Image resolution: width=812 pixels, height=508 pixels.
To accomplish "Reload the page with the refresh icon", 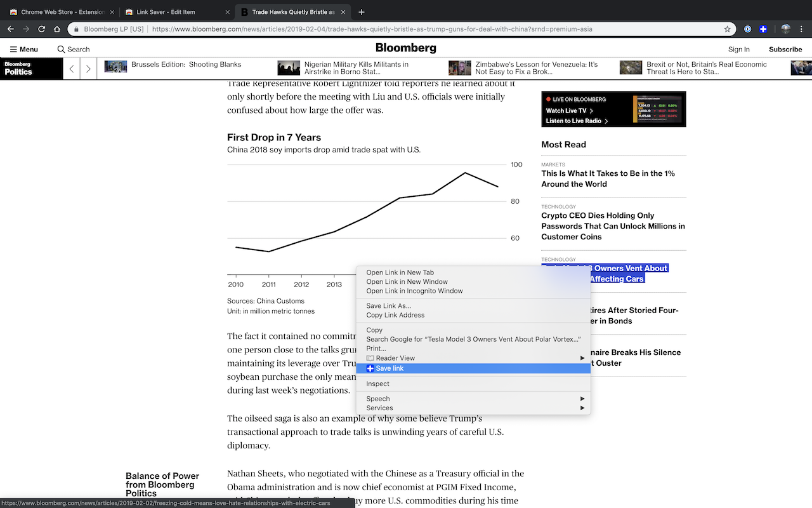I will pos(42,29).
